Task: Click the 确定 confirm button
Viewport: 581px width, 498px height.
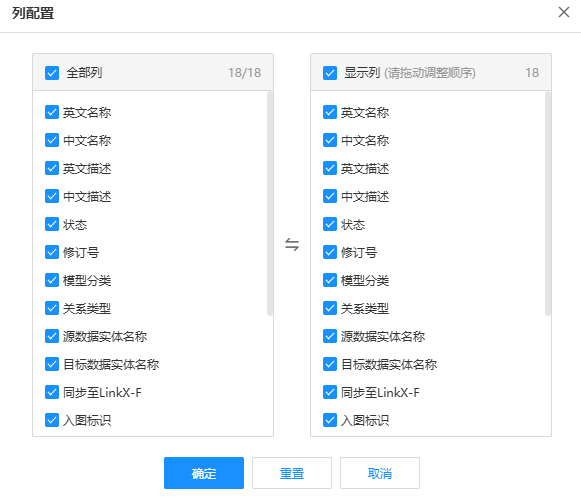Action: tap(204, 473)
